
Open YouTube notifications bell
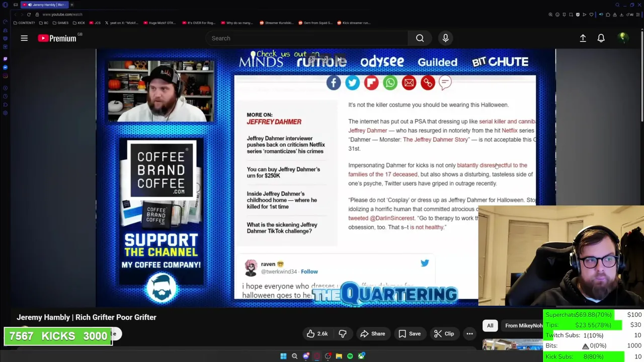601,38
